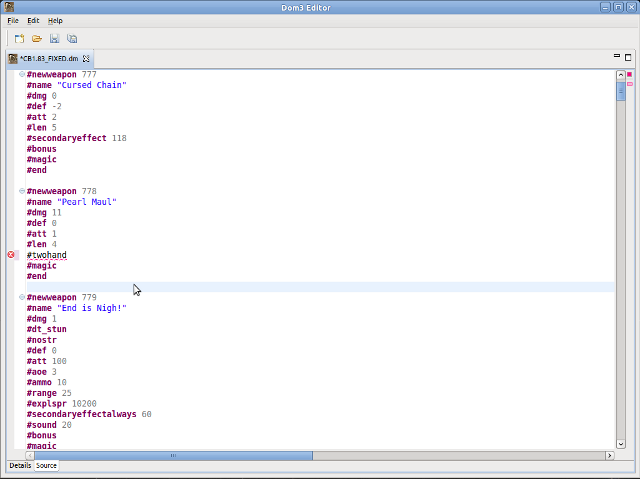Screen dimensions: 640x479
Task: Click the Save All toolbar icon
Action: pos(72,38)
